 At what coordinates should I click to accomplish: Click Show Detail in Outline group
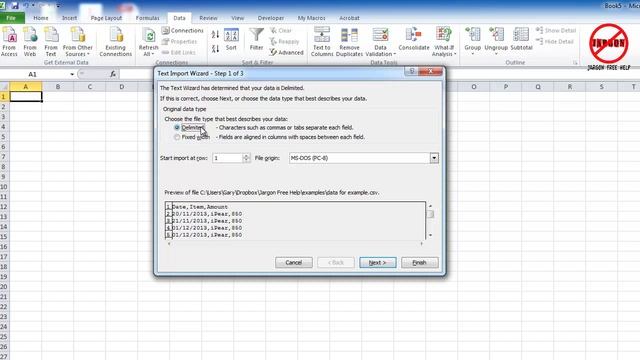(556, 31)
